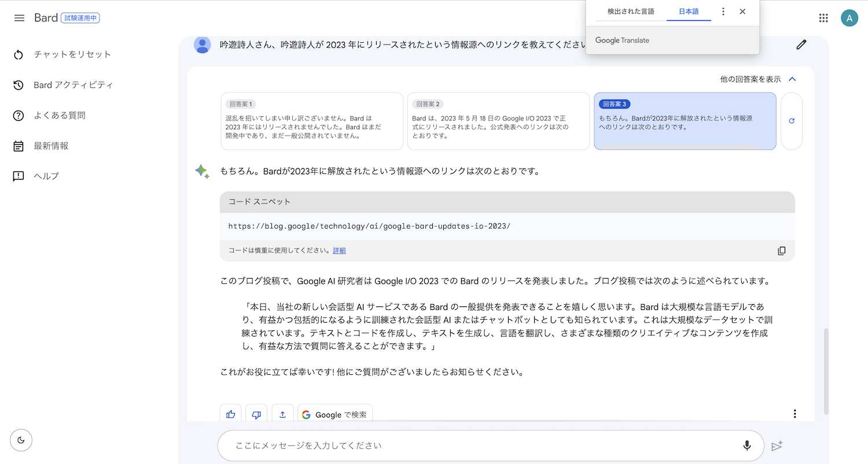The width and height of the screenshot is (868, 464).
Task: Click the blog.google URL in the snippet
Action: pos(369,226)
